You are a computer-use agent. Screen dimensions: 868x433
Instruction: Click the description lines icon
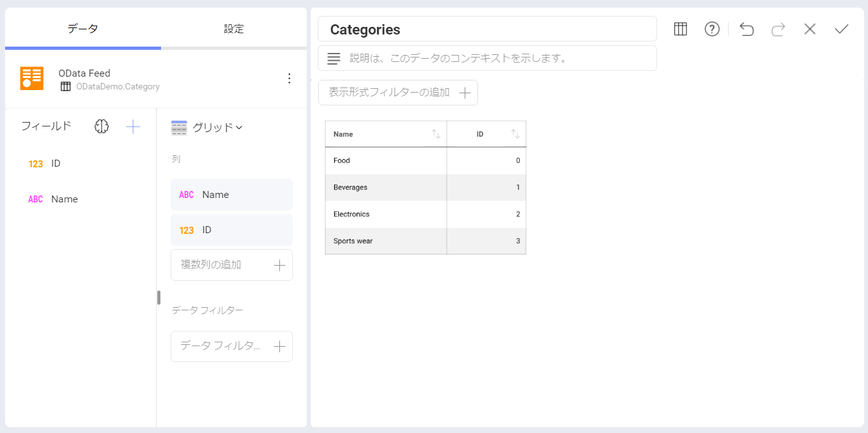pyautogui.click(x=334, y=58)
